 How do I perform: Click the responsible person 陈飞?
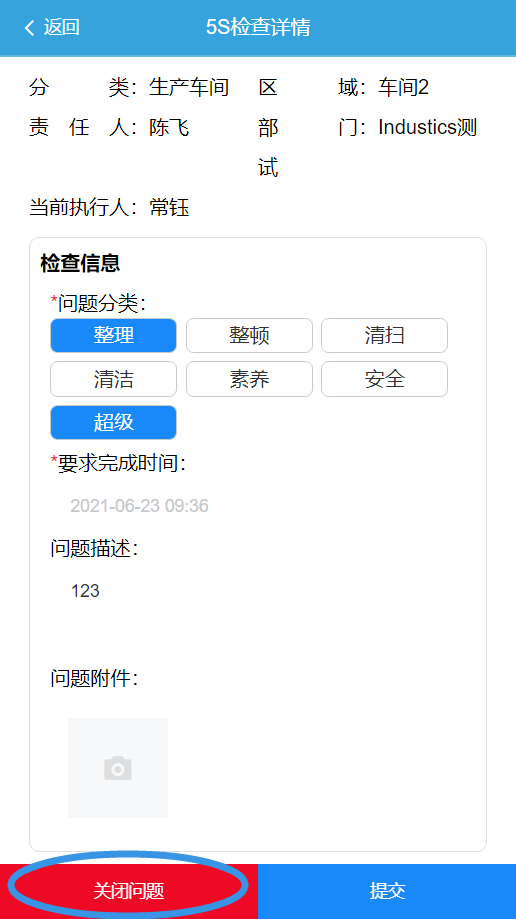169,127
